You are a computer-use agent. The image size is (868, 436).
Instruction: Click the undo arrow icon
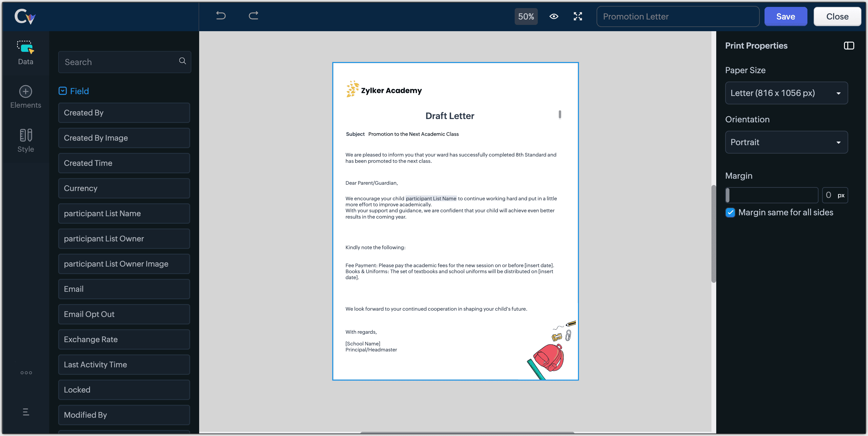click(x=221, y=16)
